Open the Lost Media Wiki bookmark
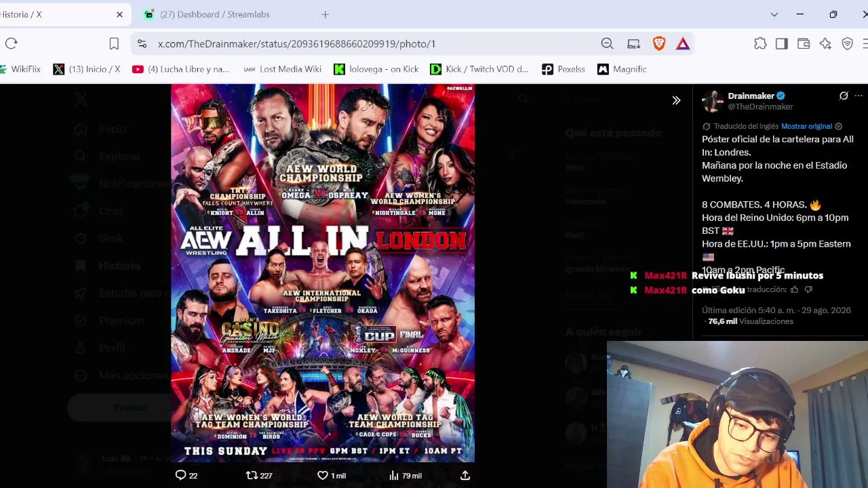 click(283, 69)
